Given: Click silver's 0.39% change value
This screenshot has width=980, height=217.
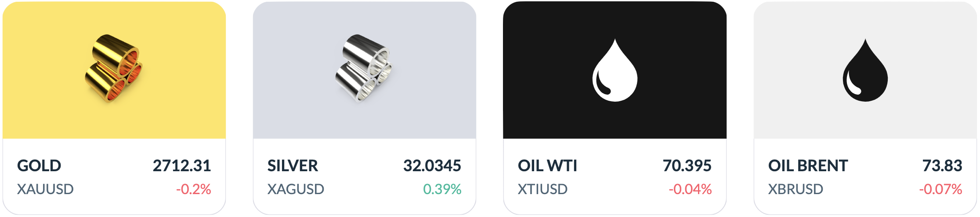Looking at the screenshot, I should point(442,189).
